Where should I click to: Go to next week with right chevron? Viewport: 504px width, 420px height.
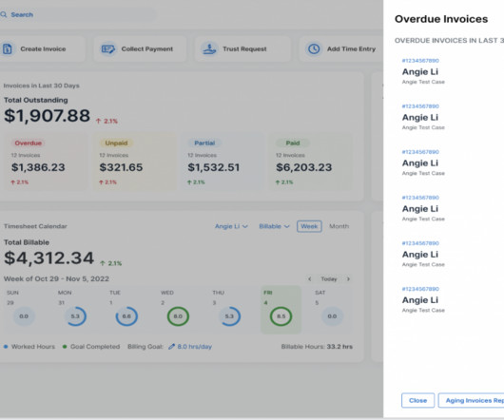348,278
